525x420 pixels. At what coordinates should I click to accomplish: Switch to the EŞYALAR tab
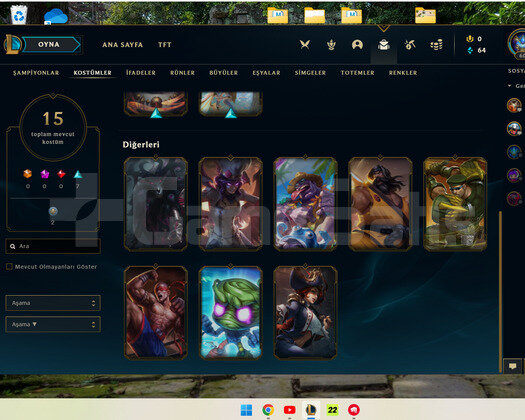tap(266, 73)
